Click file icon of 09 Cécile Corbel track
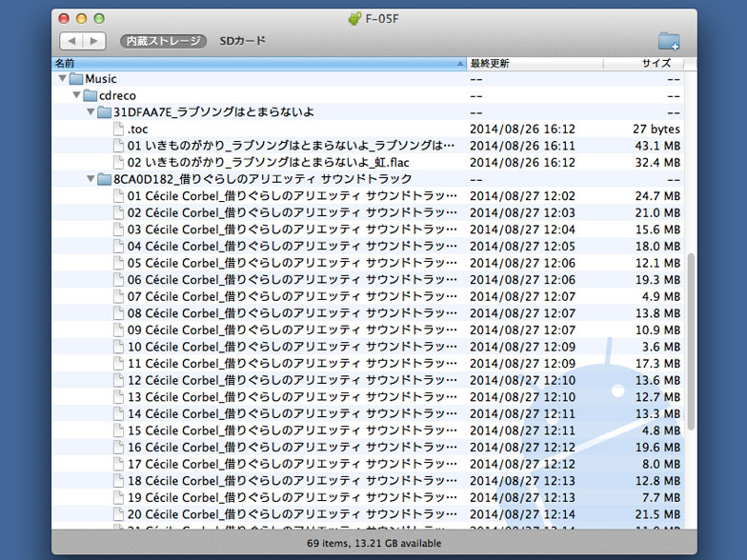Screen dimensions: 747x560 (118, 330)
